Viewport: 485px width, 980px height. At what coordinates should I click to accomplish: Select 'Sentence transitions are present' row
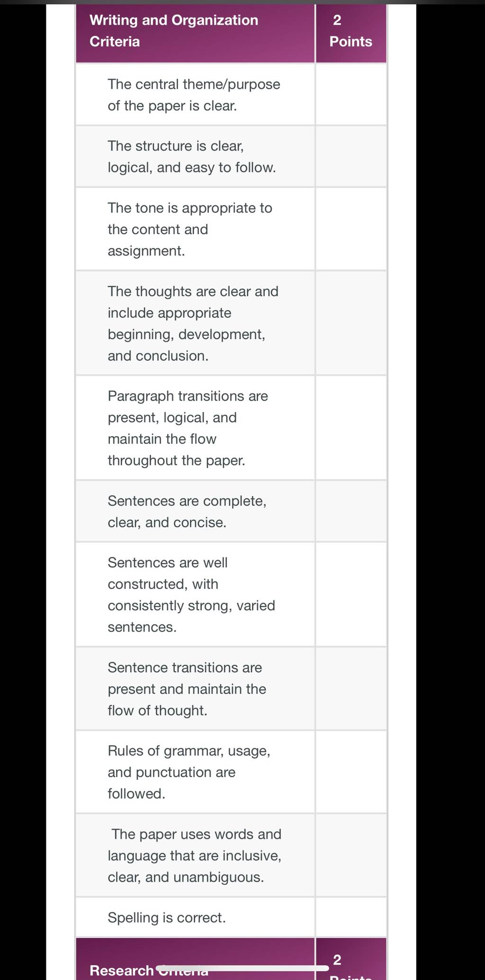point(195,689)
